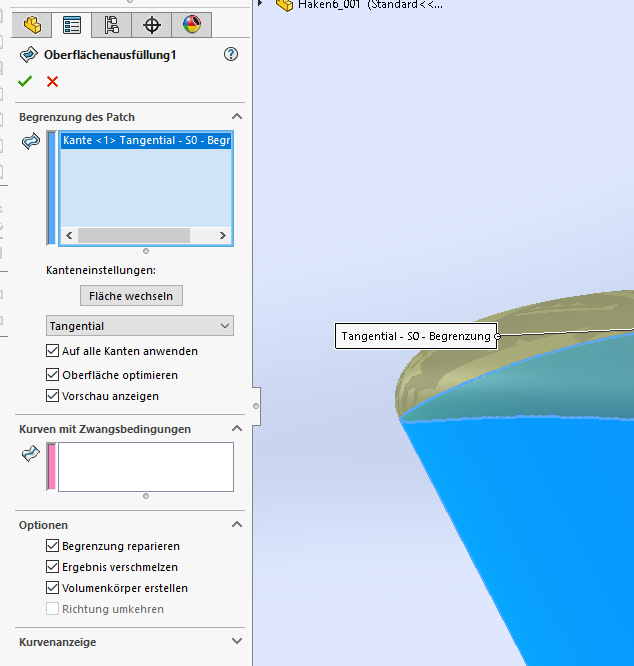Disable Vorschau anzeigen checkbox
Screen dimensions: 634x666
52,396
